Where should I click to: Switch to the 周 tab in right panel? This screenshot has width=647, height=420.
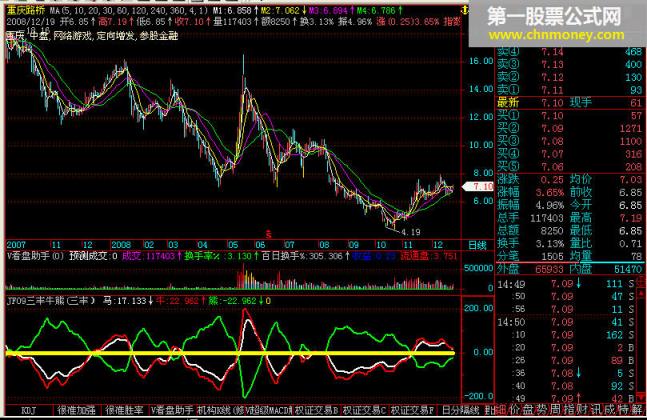point(555,410)
